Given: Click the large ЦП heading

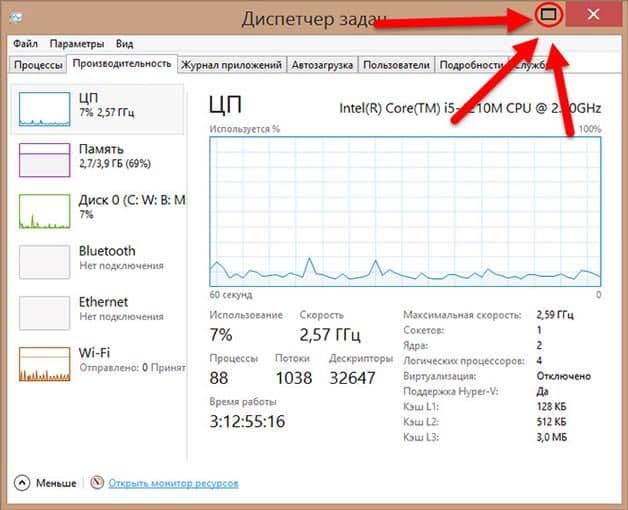Looking at the screenshot, I should coord(225,105).
